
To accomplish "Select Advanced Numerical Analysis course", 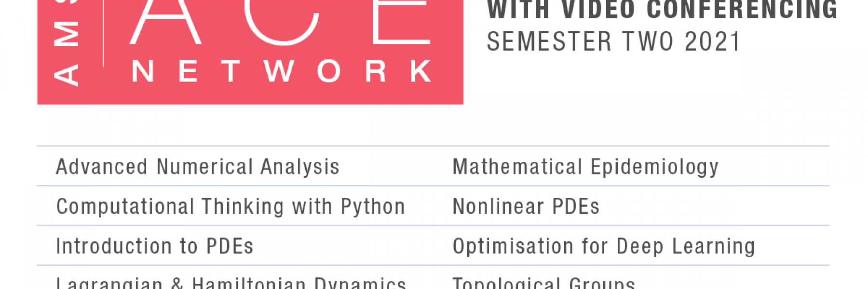I will (x=198, y=167).
